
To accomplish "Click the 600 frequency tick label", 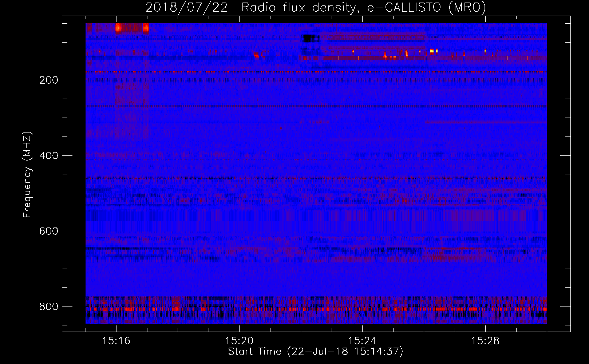I will [x=48, y=231].
